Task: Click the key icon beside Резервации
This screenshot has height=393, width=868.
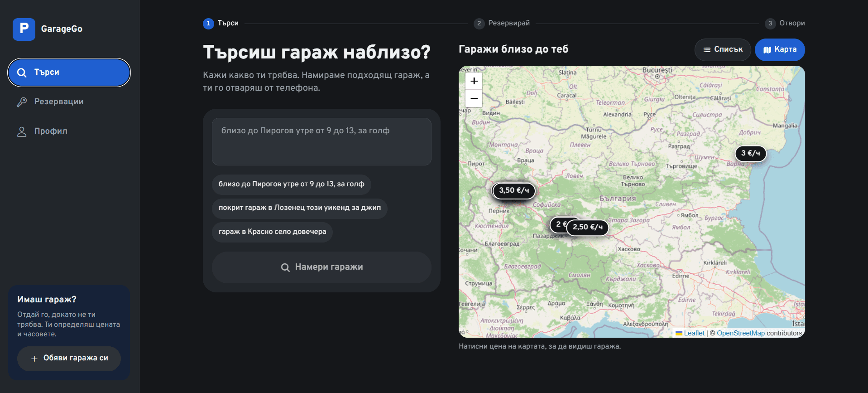Action: click(x=22, y=102)
